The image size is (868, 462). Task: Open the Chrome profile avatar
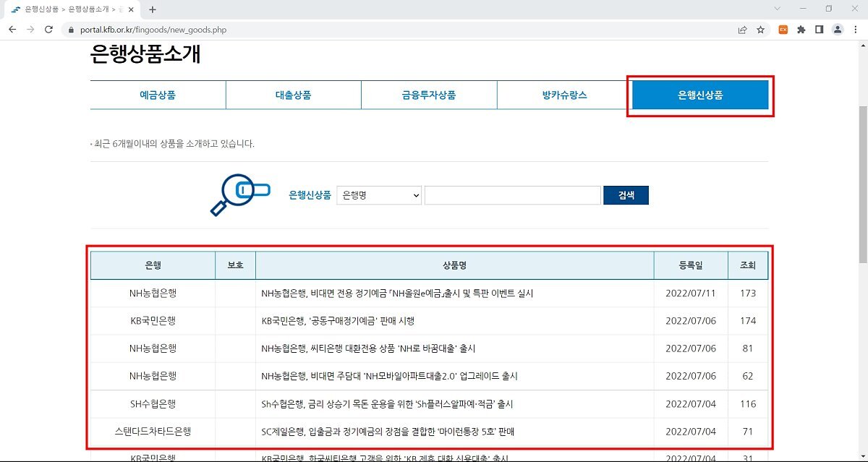838,30
